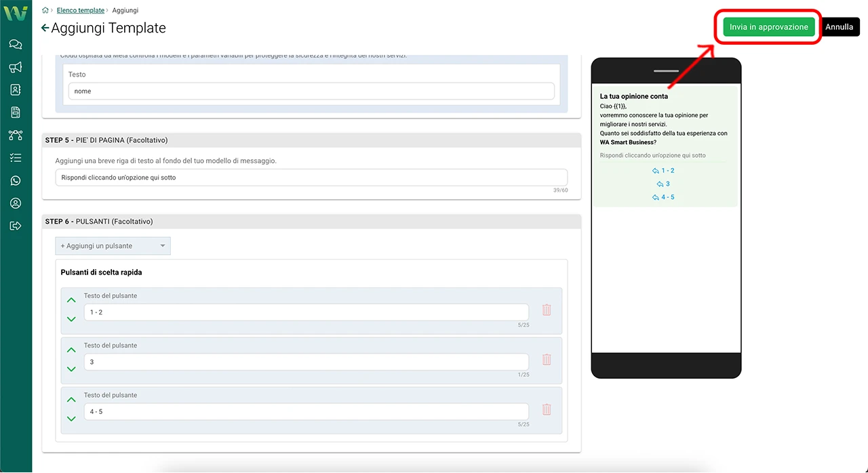Click preview quick reply '4 - 5'
Screen dimensions: 868x473
[663, 197]
